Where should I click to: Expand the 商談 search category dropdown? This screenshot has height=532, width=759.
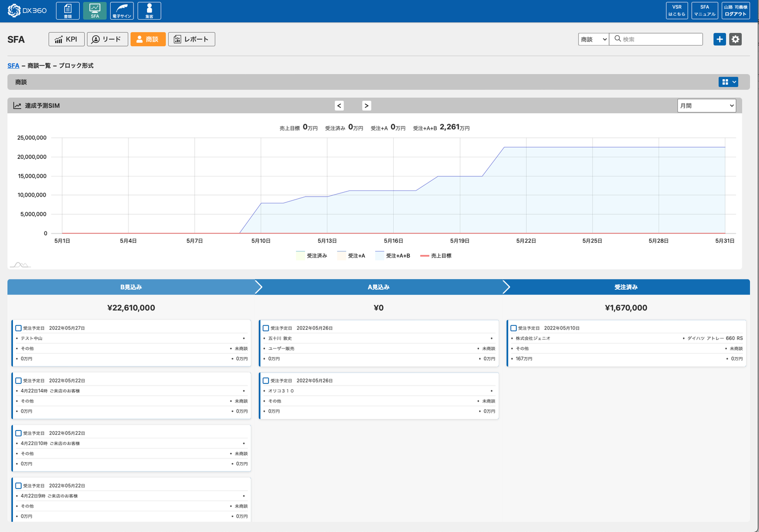[593, 39]
